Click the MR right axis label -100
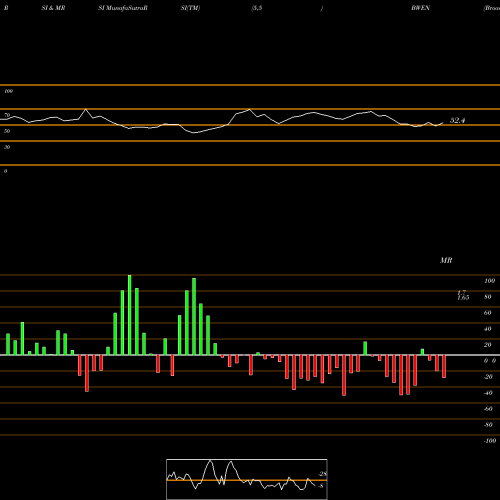 click(x=489, y=441)
